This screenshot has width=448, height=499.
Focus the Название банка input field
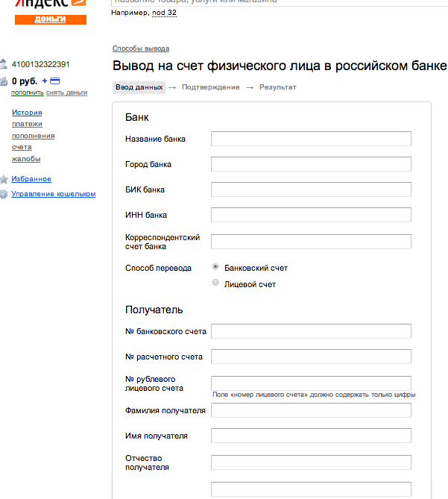click(311, 139)
